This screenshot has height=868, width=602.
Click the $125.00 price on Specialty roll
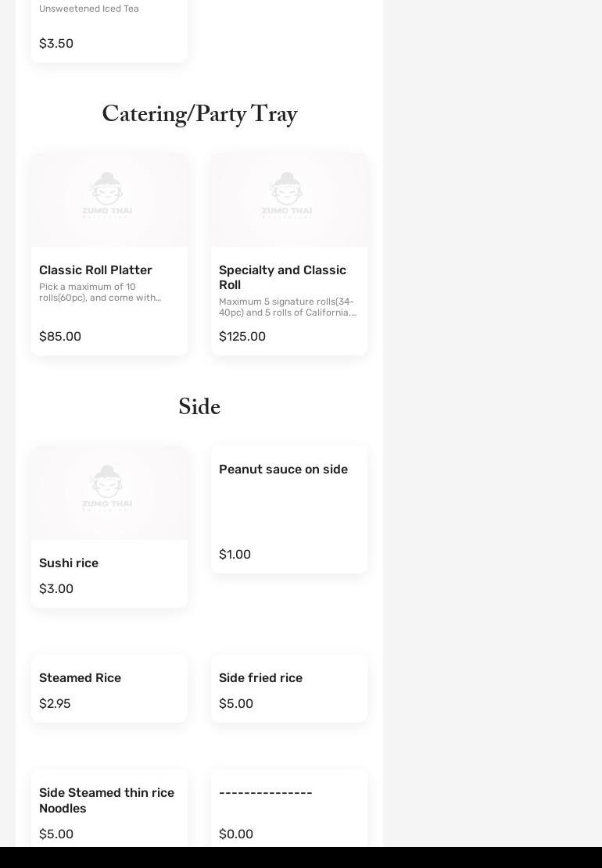tap(242, 337)
